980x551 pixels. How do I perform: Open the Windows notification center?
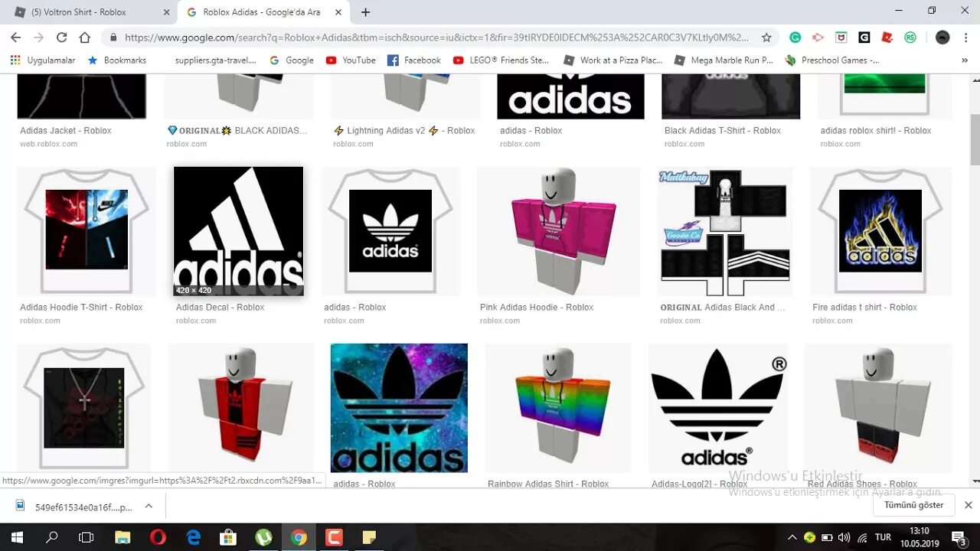click(x=958, y=537)
